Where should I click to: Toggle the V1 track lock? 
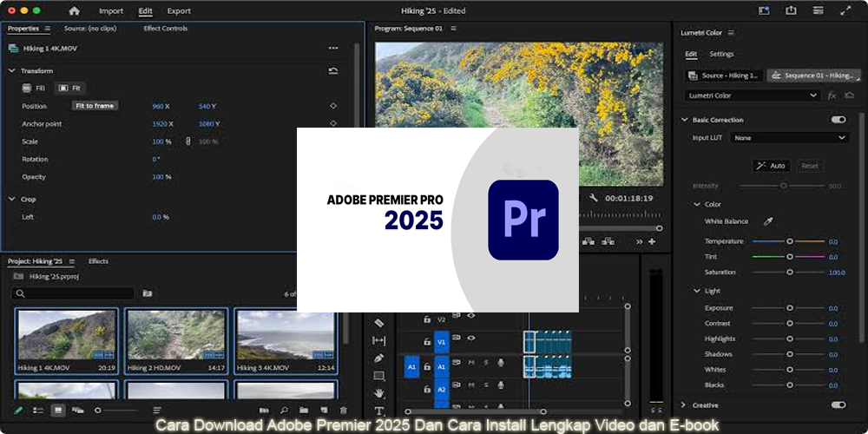pyautogui.click(x=427, y=341)
